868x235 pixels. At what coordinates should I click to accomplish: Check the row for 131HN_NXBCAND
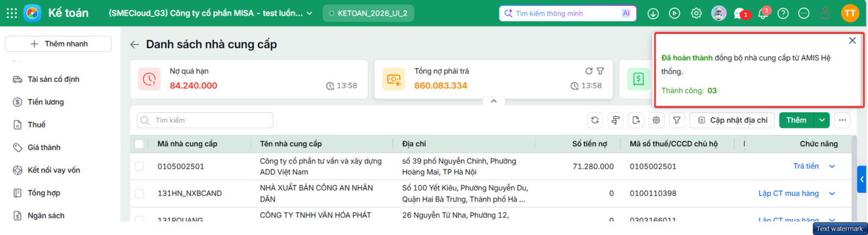(x=139, y=193)
